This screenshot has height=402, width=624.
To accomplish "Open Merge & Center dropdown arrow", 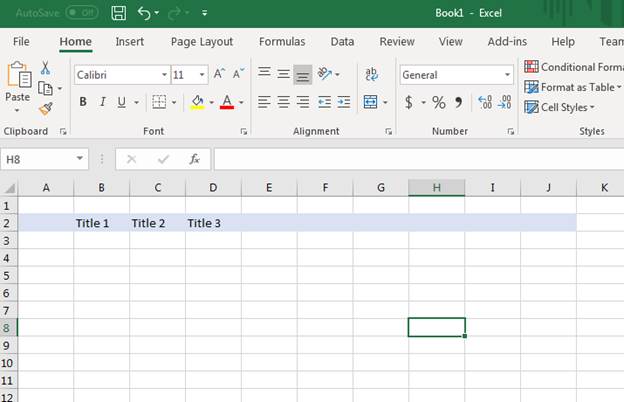I will pos(385,103).
